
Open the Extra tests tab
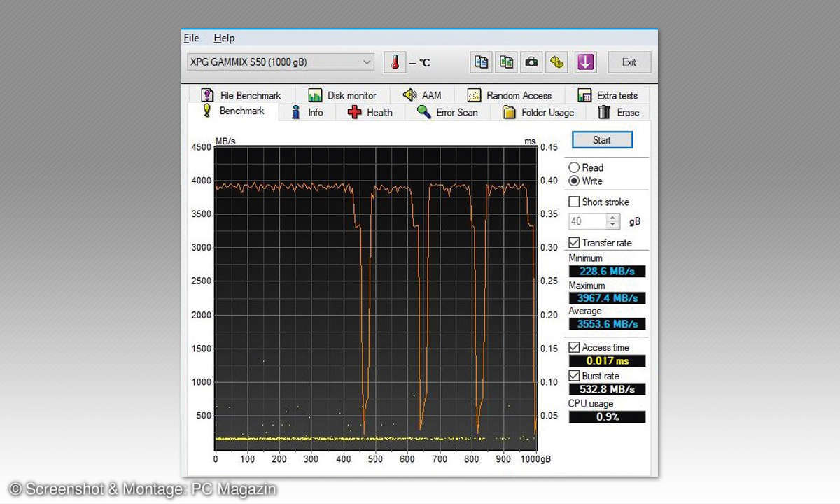pyautogui.click(x=608, y=95)
